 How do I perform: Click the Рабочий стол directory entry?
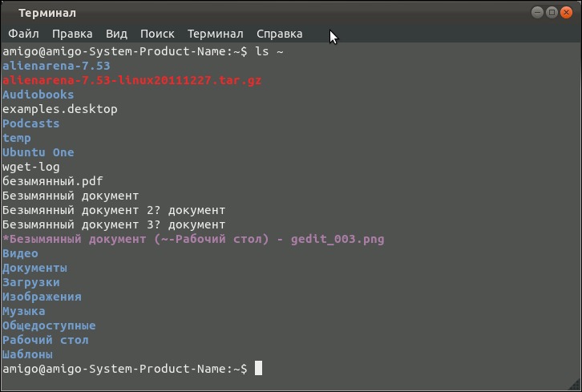click(45, 340)
